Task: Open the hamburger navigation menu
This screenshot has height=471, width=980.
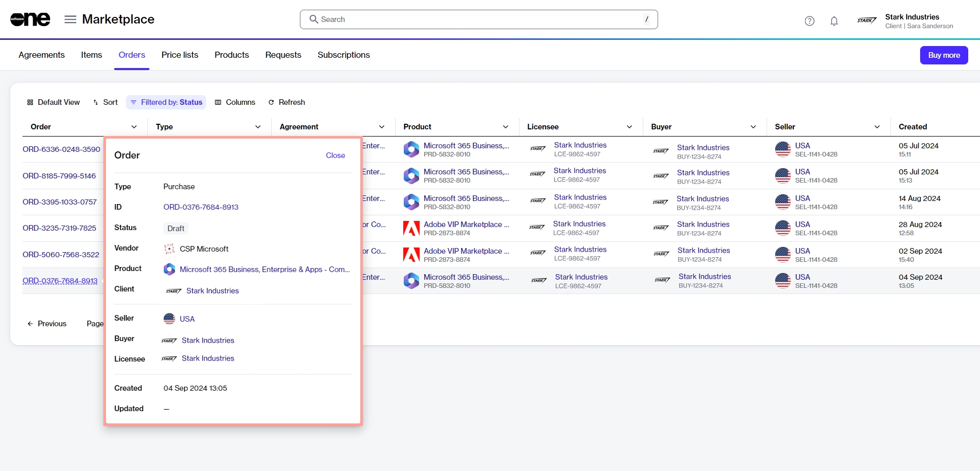Action: (70, 19)
